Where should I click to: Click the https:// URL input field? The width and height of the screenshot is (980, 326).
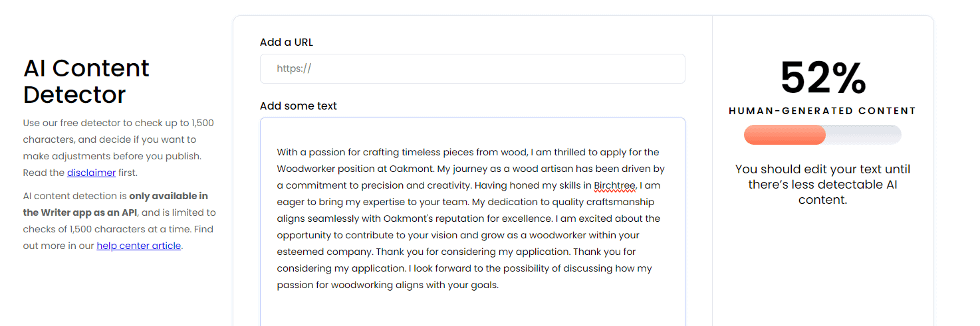tap(472, 69)
